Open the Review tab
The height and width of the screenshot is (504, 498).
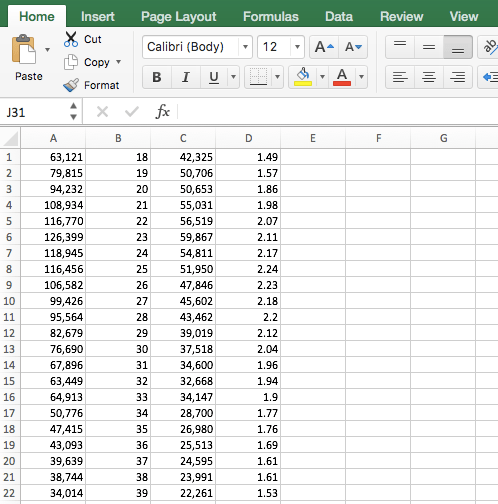(402, 16)
